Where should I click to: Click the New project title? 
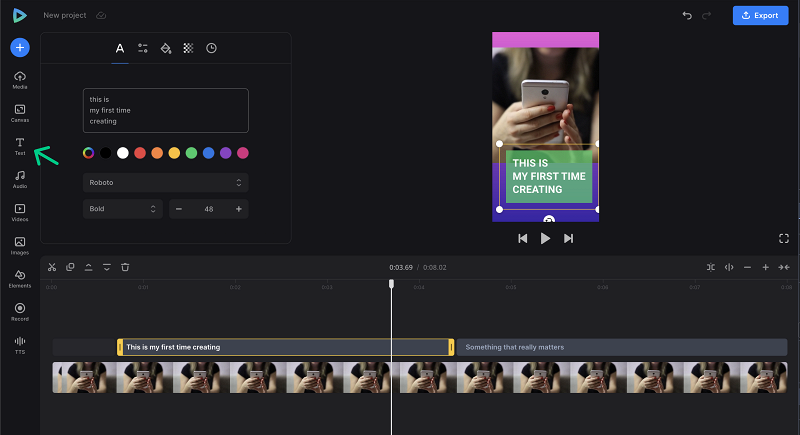click(x=65, y=15)
